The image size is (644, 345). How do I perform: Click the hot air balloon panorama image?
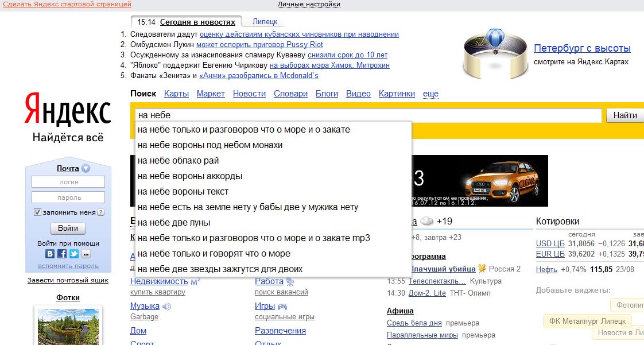(x=495, y=53)
